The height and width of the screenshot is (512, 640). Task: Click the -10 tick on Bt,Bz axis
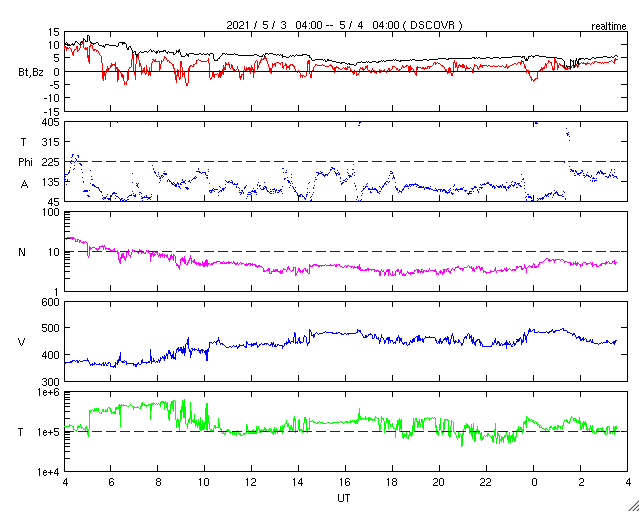coord(50,98)
